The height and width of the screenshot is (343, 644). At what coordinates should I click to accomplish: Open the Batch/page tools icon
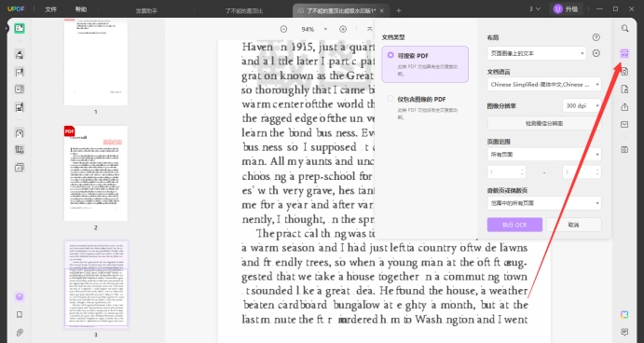(x=20, y=168)
